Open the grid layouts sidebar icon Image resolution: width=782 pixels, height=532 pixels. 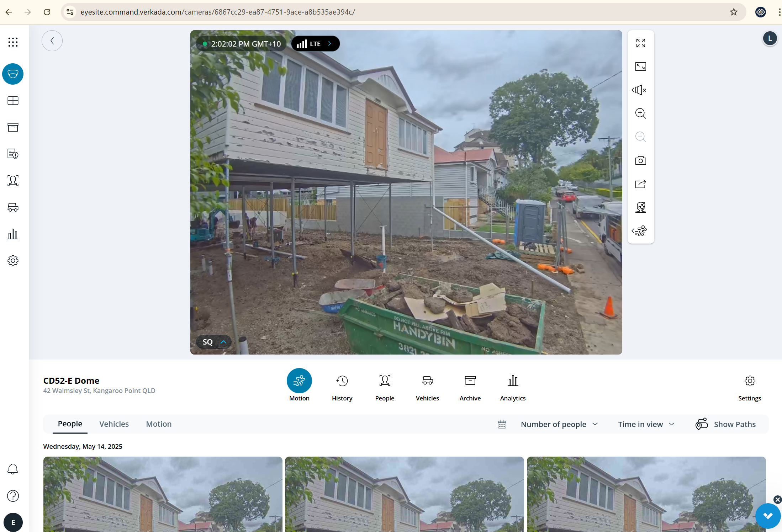(x=13, y=101)
